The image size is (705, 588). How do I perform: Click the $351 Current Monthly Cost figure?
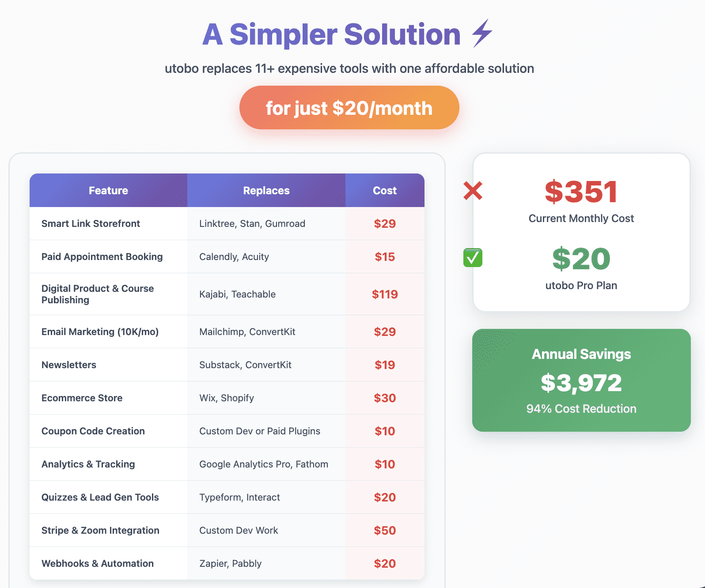[x=581, y=192]
